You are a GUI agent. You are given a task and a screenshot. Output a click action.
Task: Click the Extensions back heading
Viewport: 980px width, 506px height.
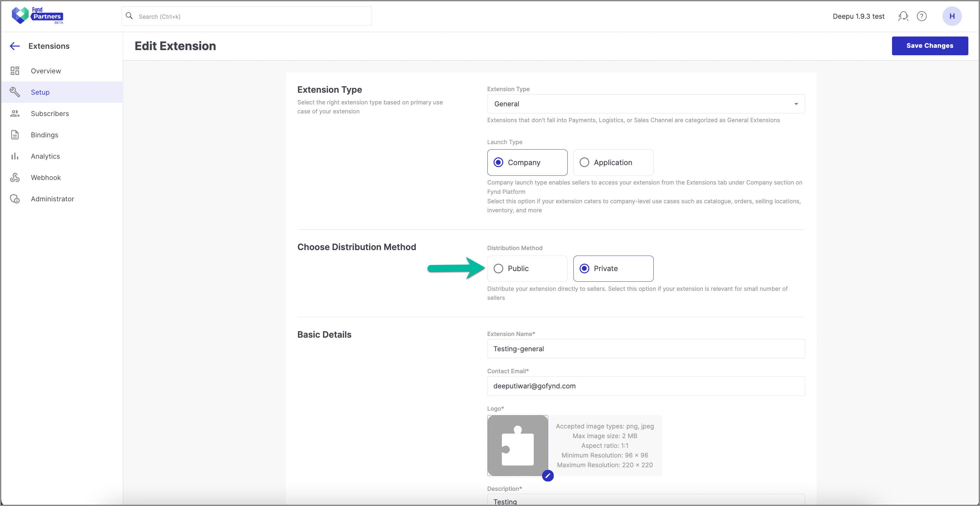tap(49, 46)
